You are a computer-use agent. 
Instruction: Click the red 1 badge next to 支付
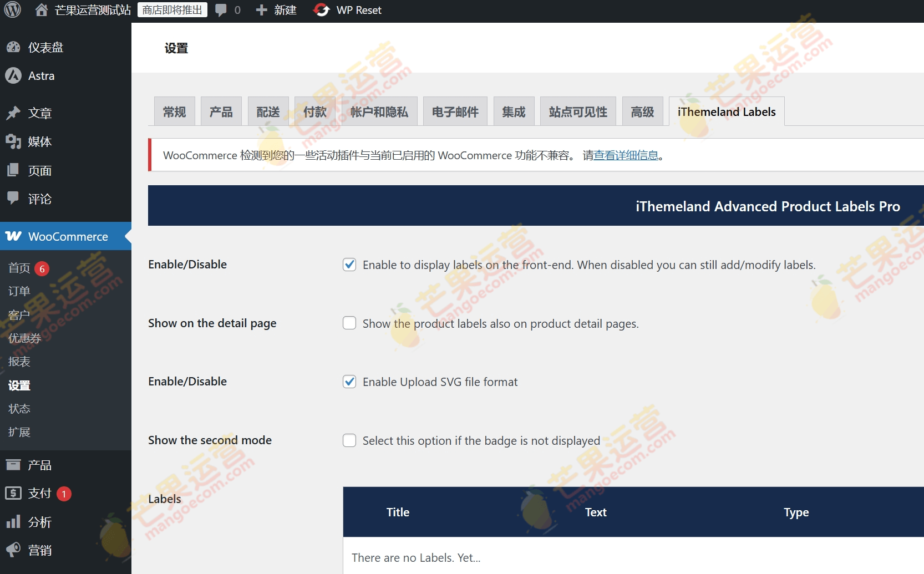(x=64, y=494)
